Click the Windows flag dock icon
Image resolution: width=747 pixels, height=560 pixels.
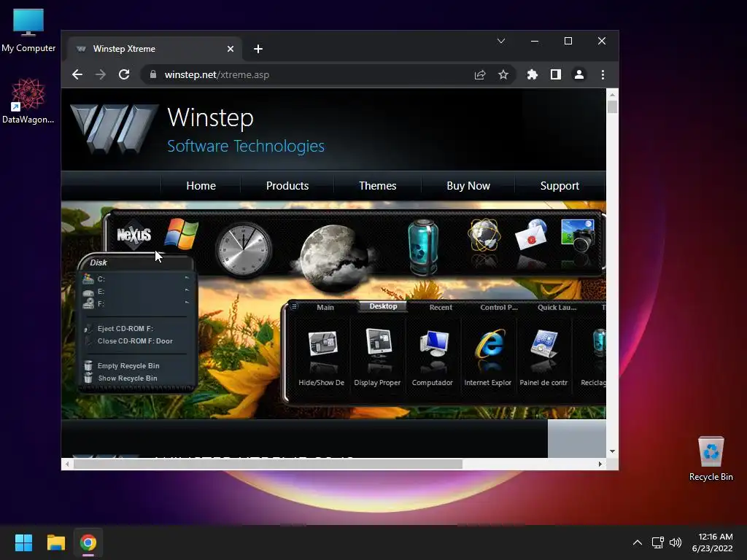tap(181, 234)
